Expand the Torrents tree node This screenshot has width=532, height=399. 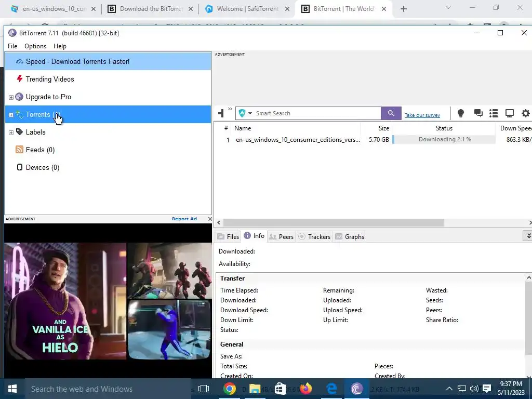click(11, 115)
